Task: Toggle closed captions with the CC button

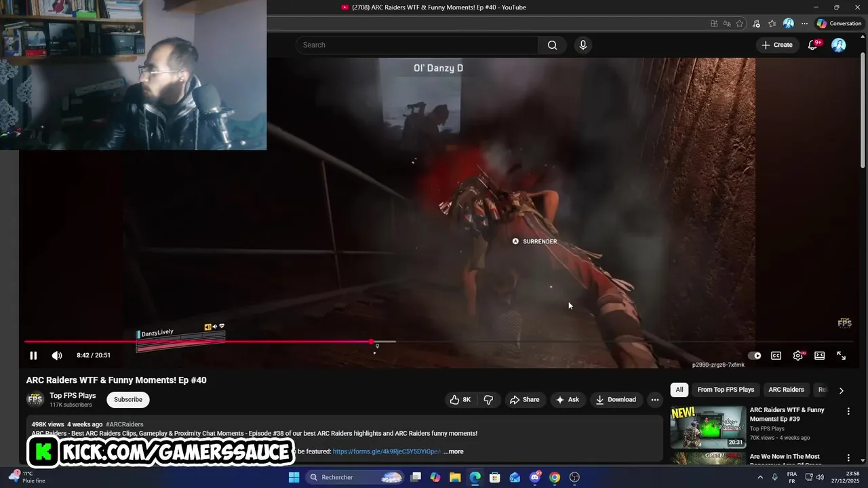Action: [776, 356]
